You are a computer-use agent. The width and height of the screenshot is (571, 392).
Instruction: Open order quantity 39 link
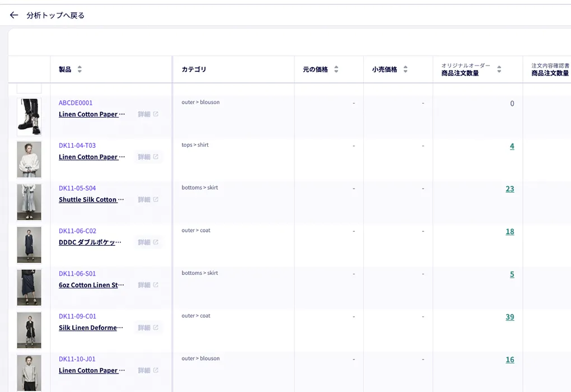(510, 317)
